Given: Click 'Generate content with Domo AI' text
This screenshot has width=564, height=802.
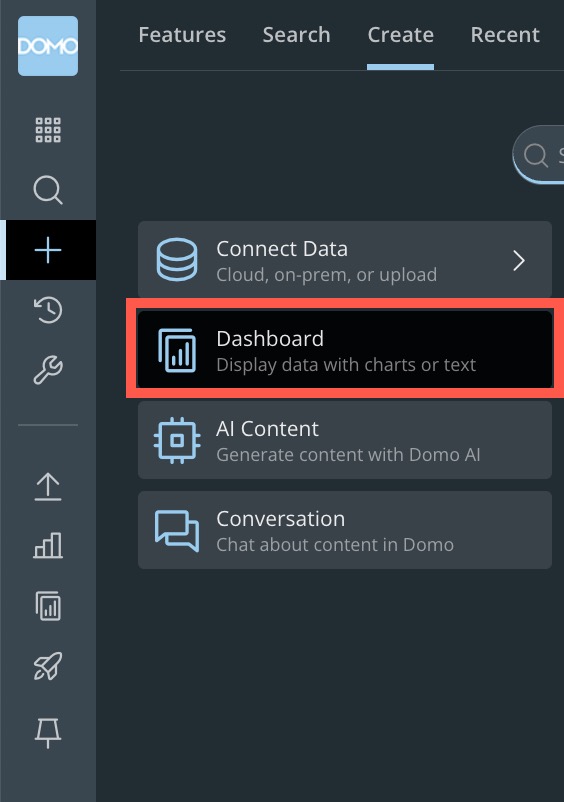Looking at the screenshot, I should (348, 455).
